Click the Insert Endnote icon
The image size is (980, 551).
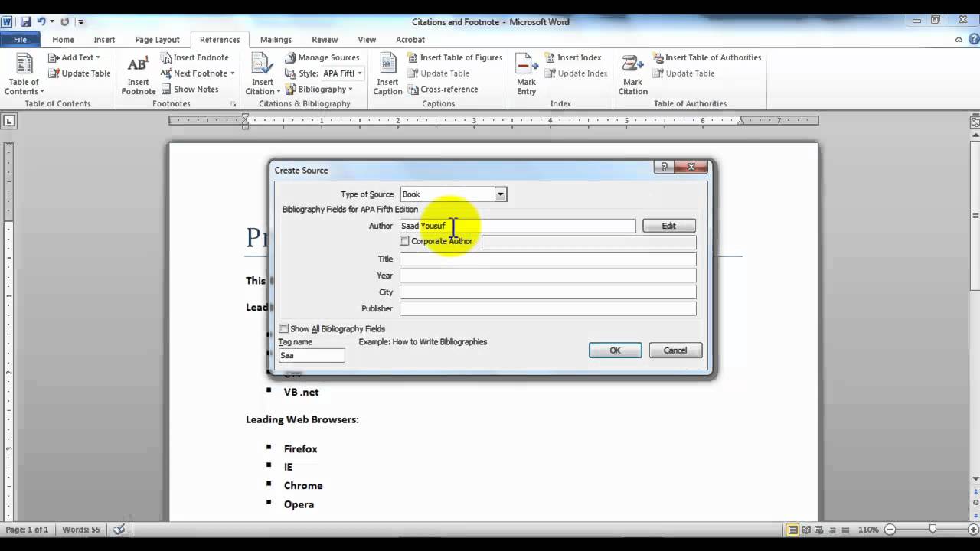pos(166,57)
